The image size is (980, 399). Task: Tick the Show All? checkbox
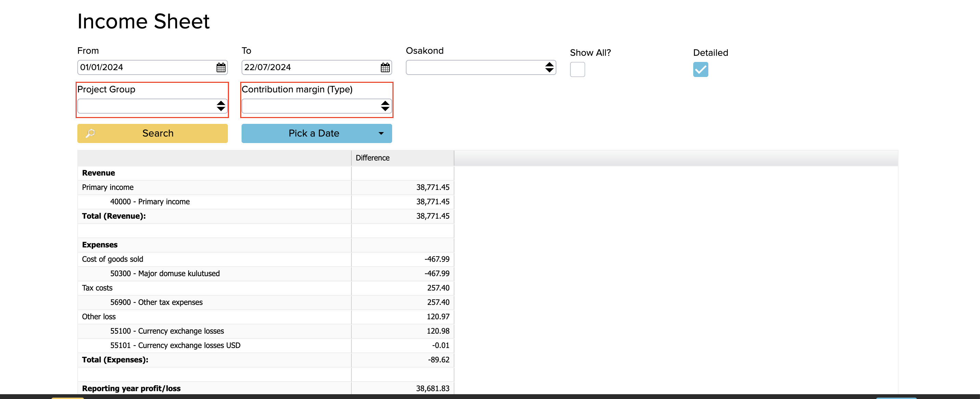tap(577, 69)
